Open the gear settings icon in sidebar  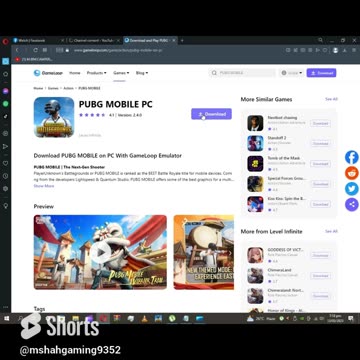5,188
